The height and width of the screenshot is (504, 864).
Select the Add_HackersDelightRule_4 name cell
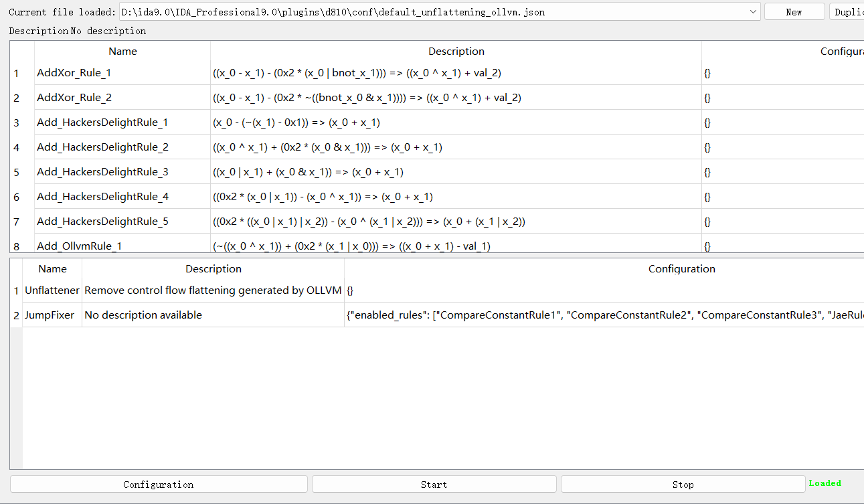[x=122, y=196]
